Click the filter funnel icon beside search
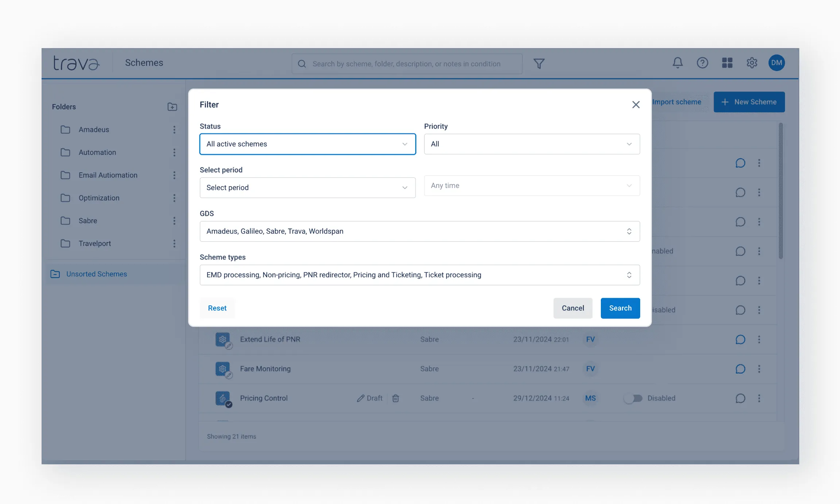This screenshot has width=840, height=504. 539,63
